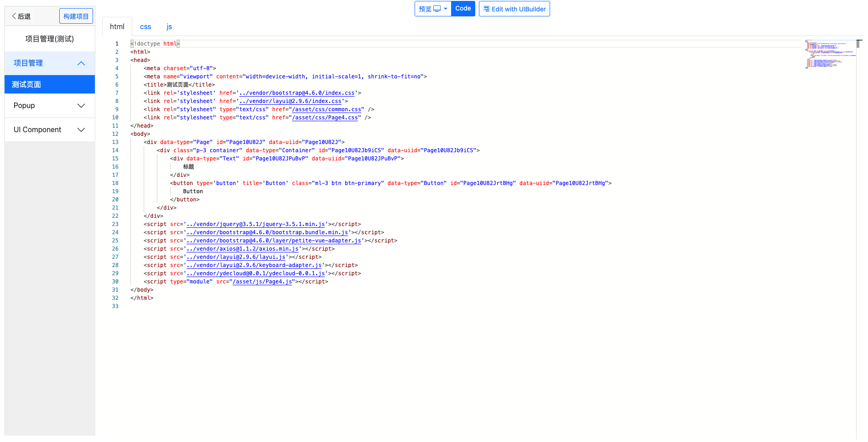
Task: Open the layui@2.9.6/index.css link
Action: (290, 101)
